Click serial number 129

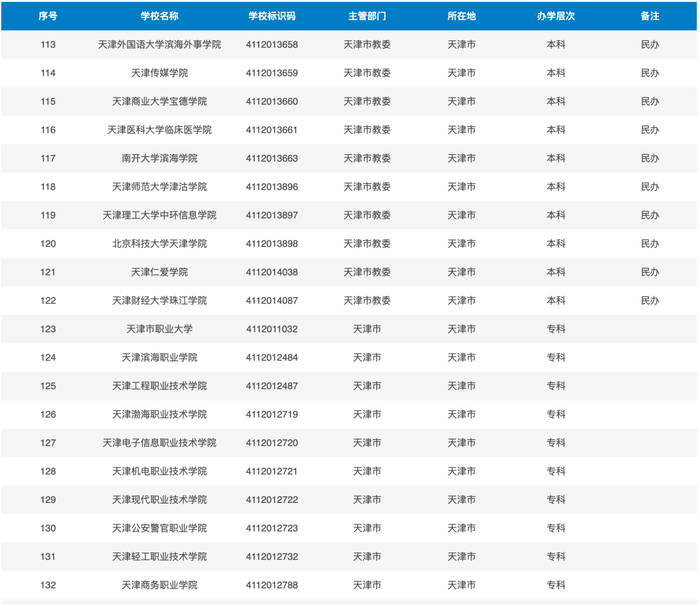coord(48,500)
